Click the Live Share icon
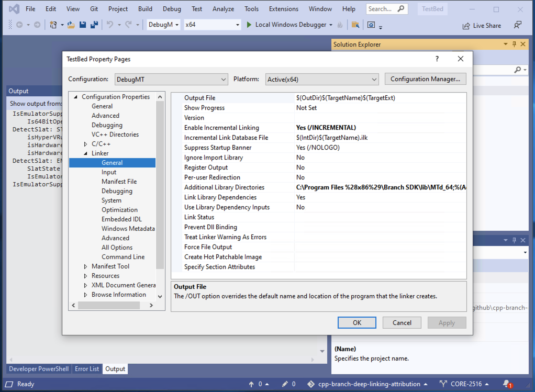Image resolution: width=535 pixels, height=392 pixels. click(466, 26)
